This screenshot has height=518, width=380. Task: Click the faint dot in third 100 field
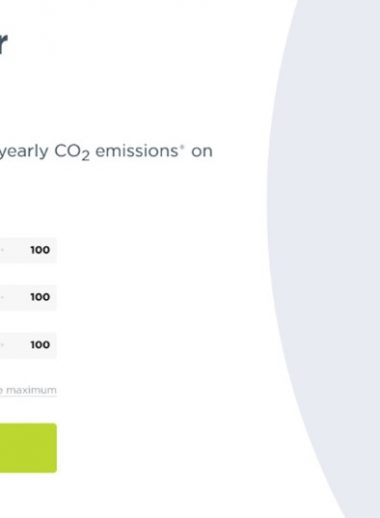click(2, 344)
